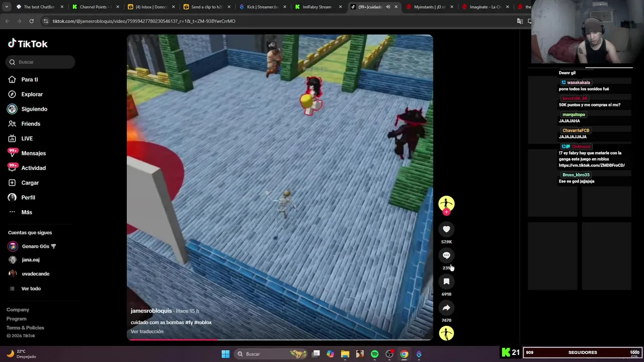This screenshot has width=644, height=362.
Task: Open Mensajes in the sidebar
Action: [x=27, y=153]
